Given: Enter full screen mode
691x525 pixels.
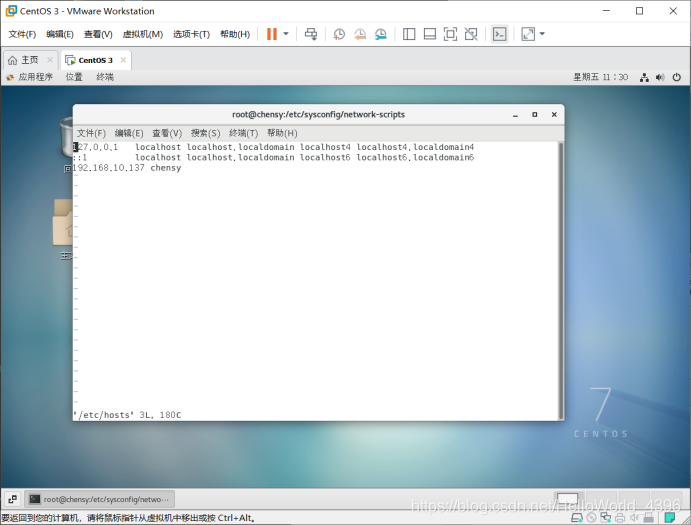Looking at the screenshot, I should [450, 34].
